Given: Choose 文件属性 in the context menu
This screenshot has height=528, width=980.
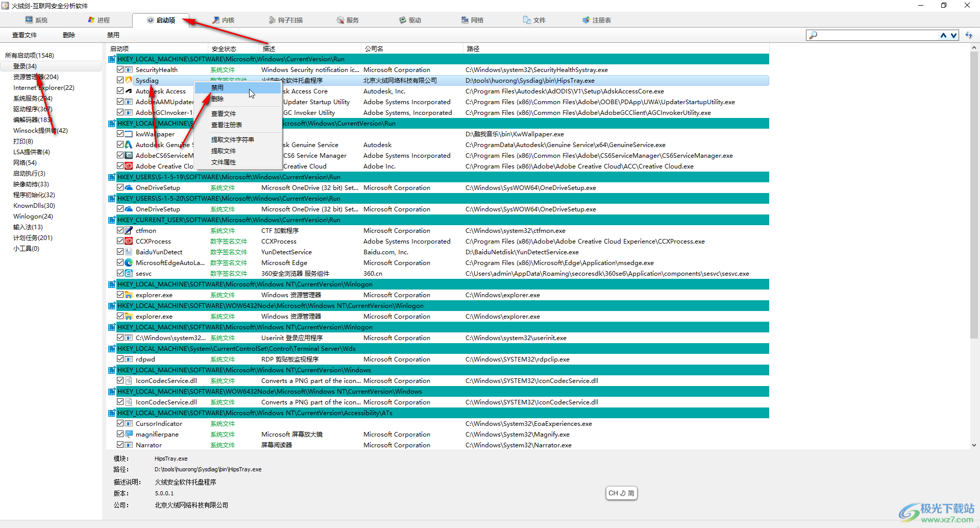Looking at the screenshot, I should [x=237, y=162].
